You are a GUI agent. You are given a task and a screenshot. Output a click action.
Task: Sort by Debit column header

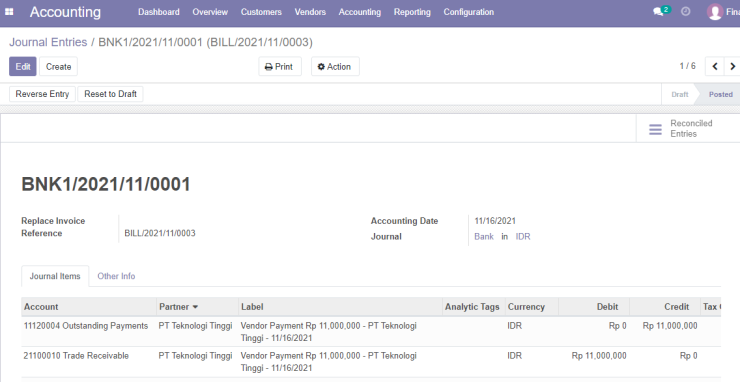click(594, 307)
